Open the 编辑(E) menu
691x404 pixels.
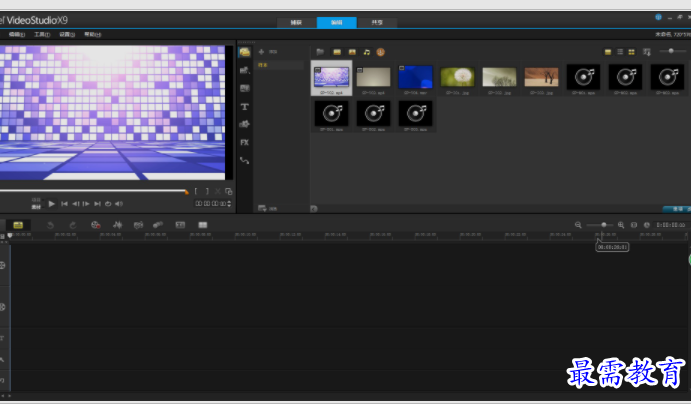point(17,34)
